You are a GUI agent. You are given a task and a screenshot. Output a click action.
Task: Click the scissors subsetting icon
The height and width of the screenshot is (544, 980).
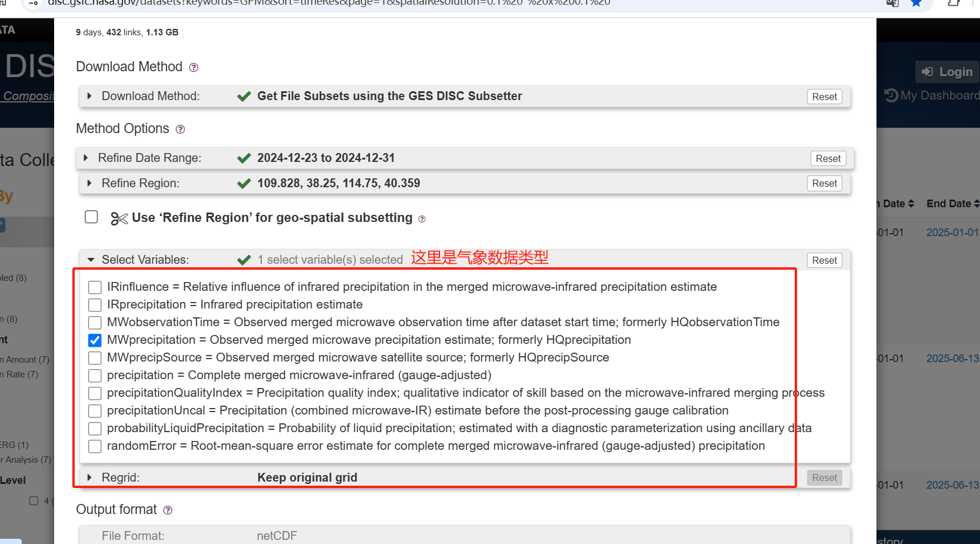[119, 219]
